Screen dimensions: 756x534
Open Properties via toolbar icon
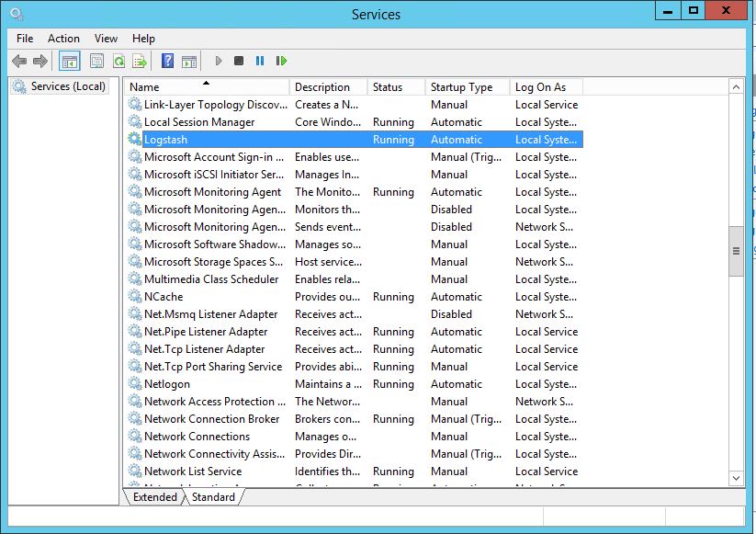pos(96,62)
